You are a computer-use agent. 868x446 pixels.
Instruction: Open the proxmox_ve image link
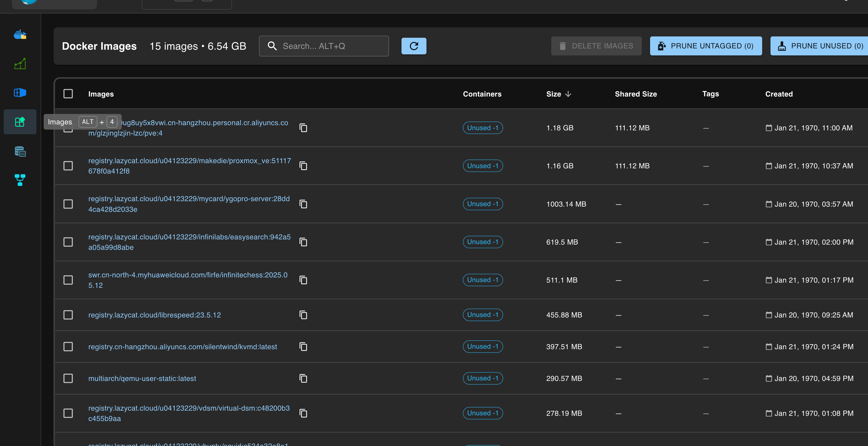189,166
